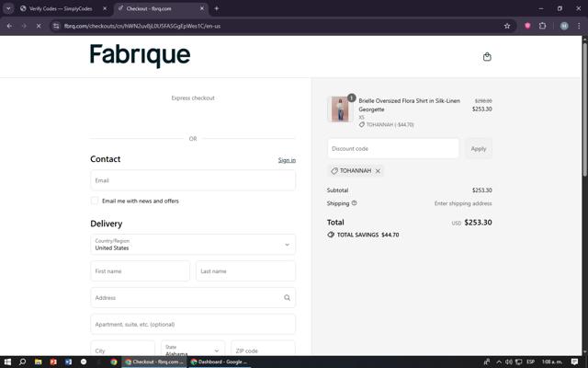Open the tab search dropdown arrow
The image size is (588, 368).
8,8
